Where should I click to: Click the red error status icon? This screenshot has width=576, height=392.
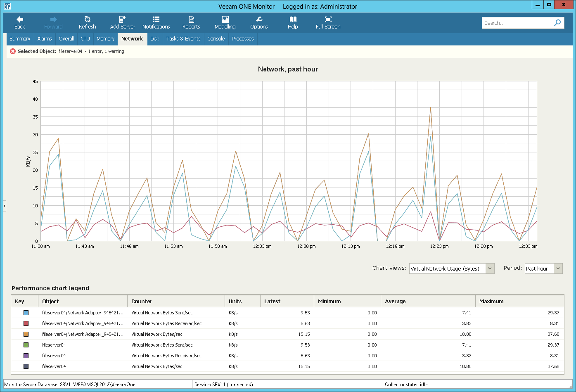coord(13,51)
